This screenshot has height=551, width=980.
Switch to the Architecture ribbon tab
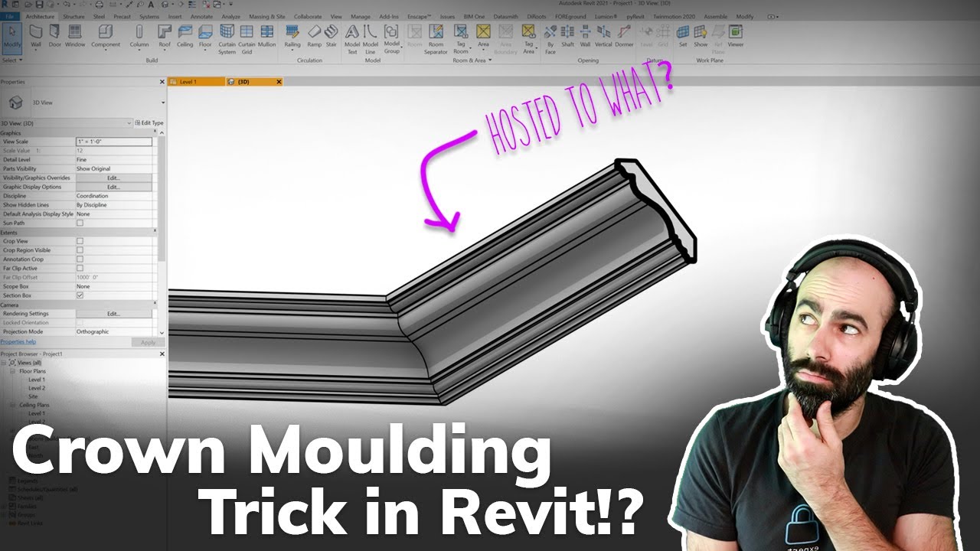[x=41, y=15]
